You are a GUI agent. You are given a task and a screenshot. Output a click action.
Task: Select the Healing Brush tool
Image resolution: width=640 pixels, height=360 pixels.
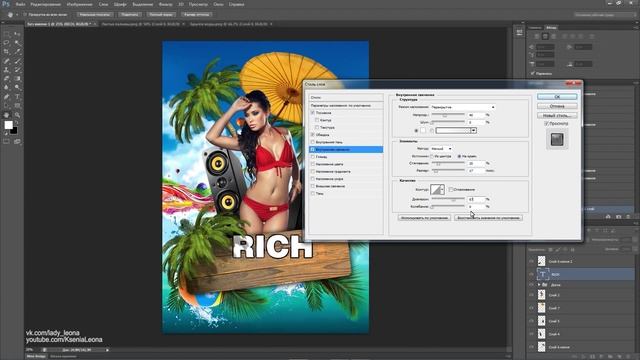click(x=7, y=61)
